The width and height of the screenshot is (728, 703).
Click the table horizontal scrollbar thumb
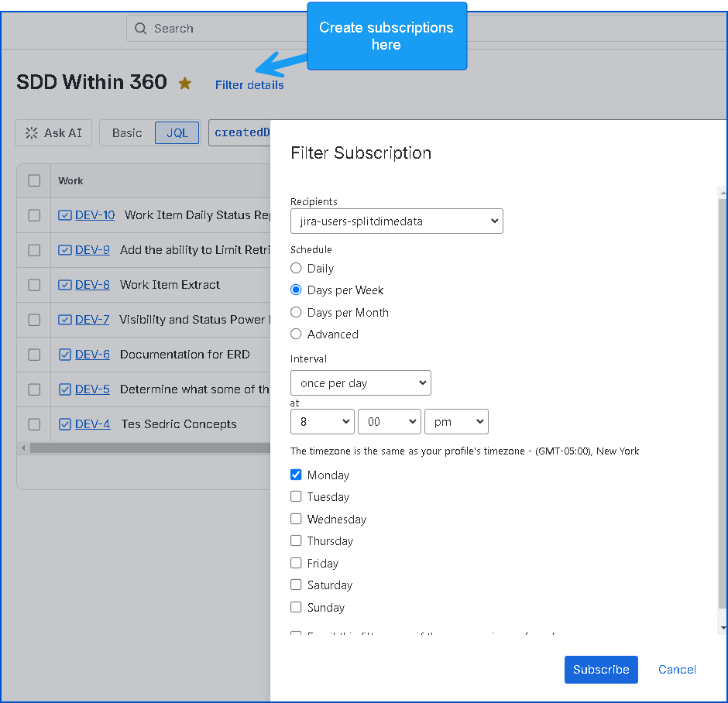point(150,448)
